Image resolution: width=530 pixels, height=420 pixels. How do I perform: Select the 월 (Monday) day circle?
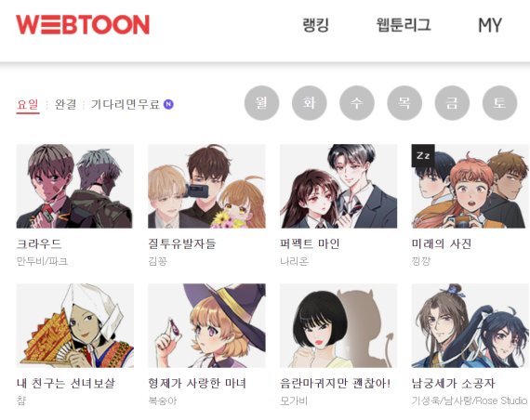coord(261,103)
